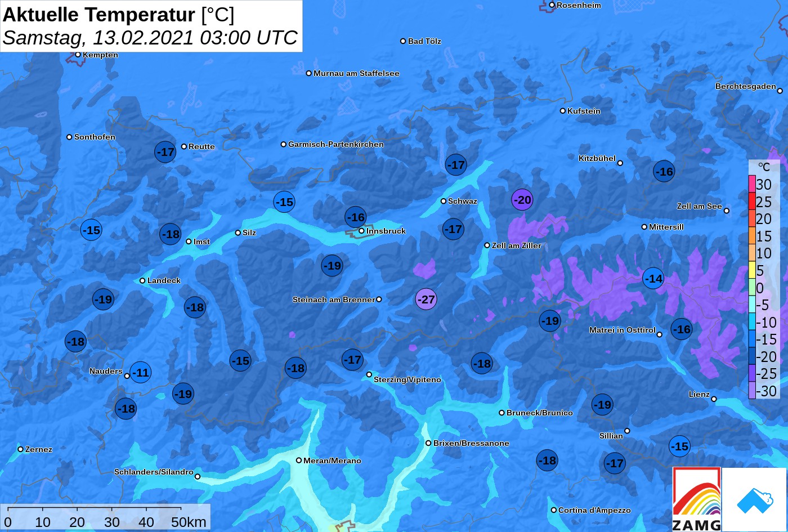Screen dimensions: 788x532
Task: Click the date 'Samstag, 13.02.2021 03:00 UTC'
Action: 150,38
